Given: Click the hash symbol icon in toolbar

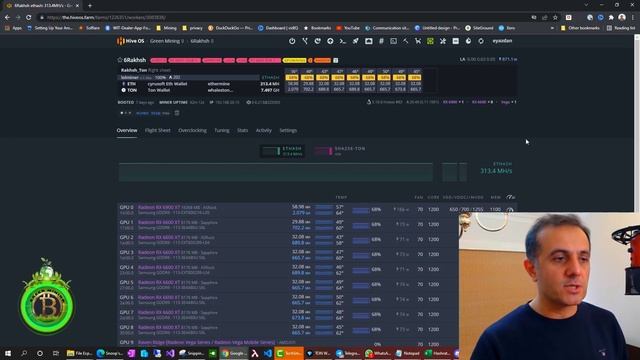Looking at the screenshot, I should click(x=381, y=41).
